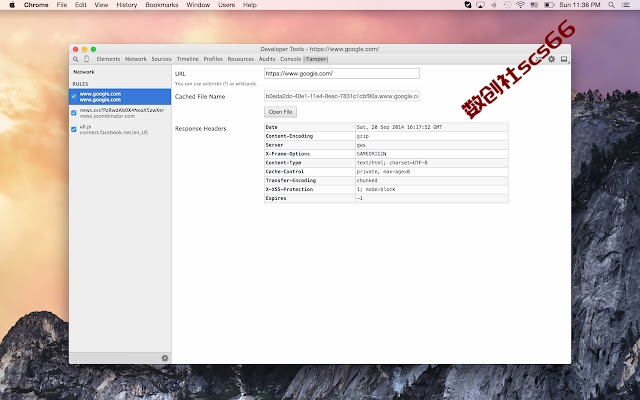This screenshot has height=400, width=640.
Task: Open the Window menu
Action: [x=198, y=5]
